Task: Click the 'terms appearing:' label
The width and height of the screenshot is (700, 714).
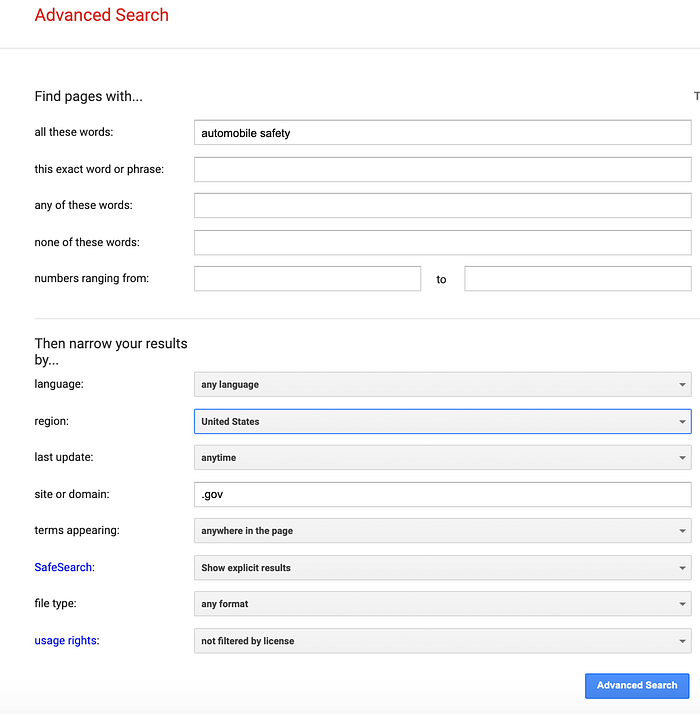Action: [77, 530]
